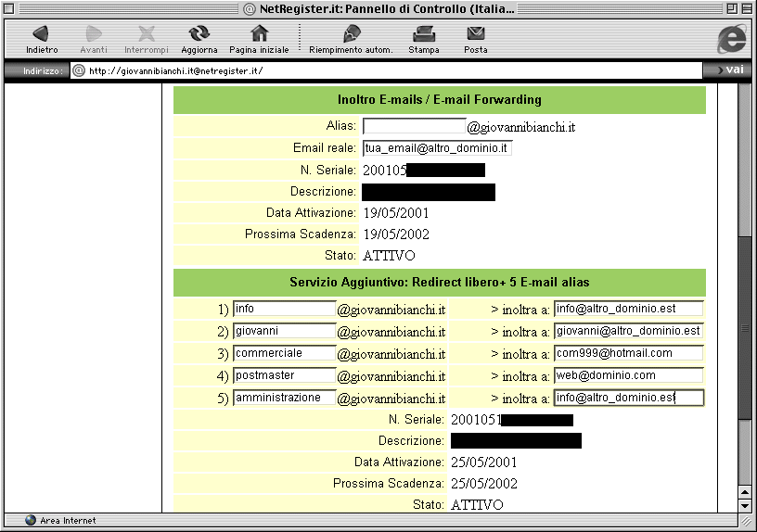Click the Servizio Aggiuntivo header text
This screenshot has height=532, width=757.
pyautogui.click(x=440, y=282)
